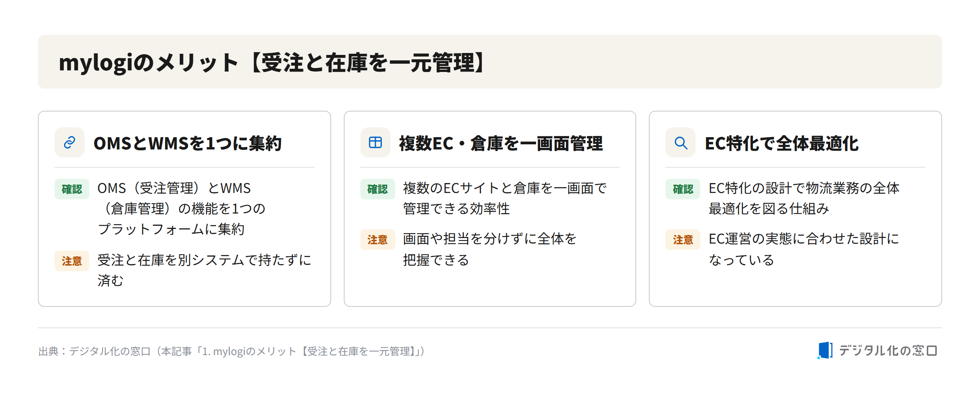
Task: Click the table grid icon
Action: 375,142
